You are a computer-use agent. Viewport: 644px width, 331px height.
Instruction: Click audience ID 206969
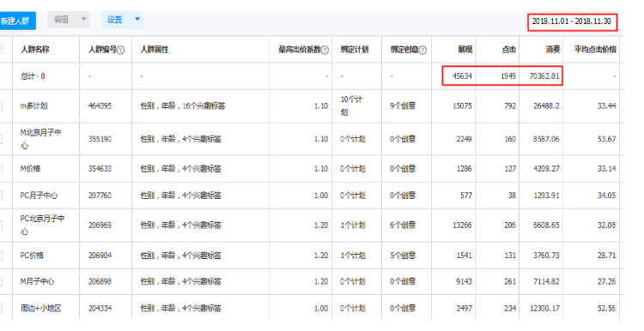tap(100, 226)
